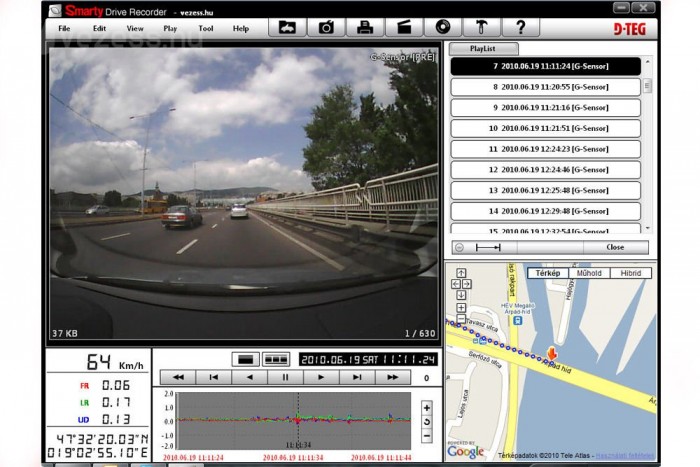Select playlist entry 10 2010.06.19 11:21:51
The height and width of the screenshot is (467, 700).
[x=545, y=128]
